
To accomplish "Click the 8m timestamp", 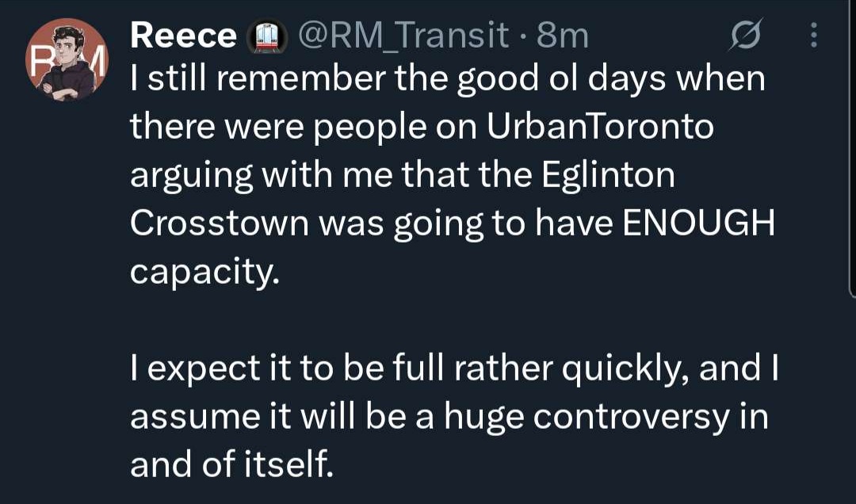I will (563, 35).
